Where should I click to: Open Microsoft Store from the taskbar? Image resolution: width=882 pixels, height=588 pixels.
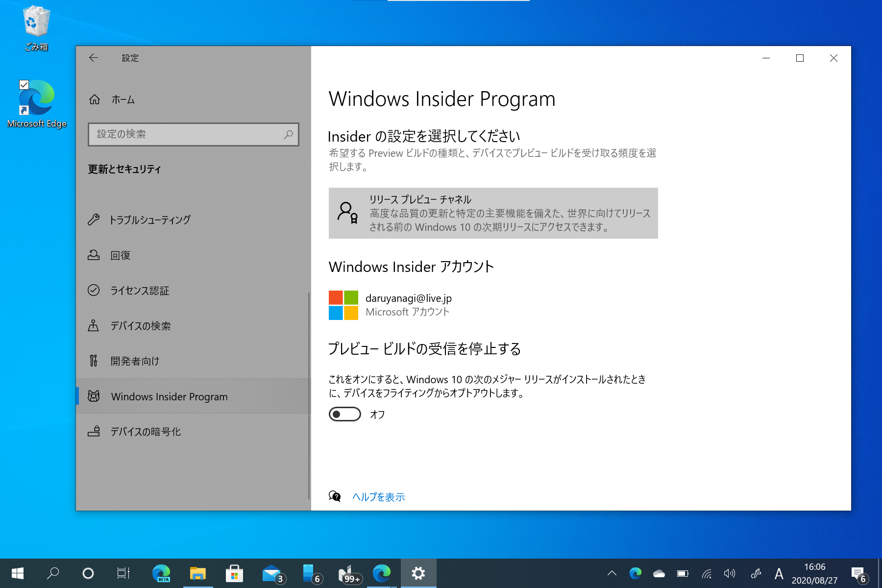pos(235,573)
